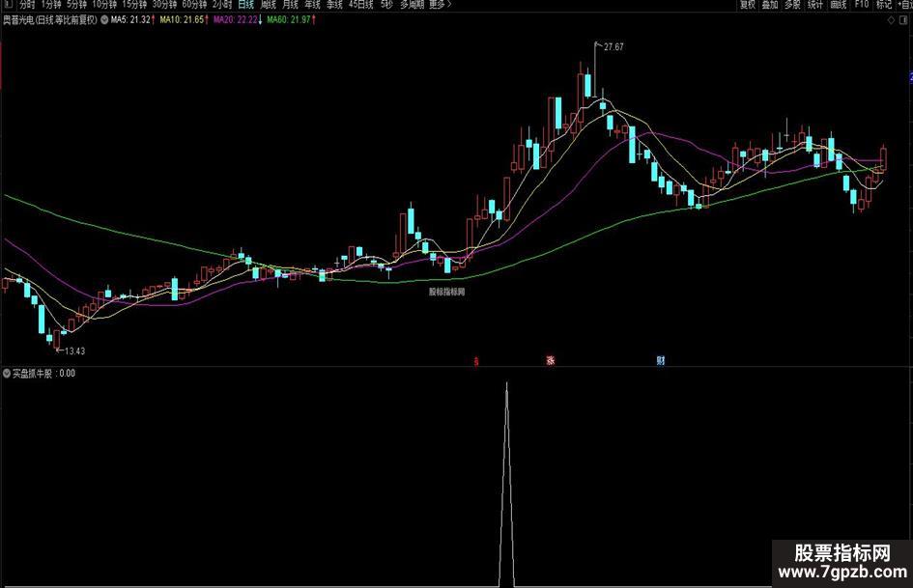
Task: Select the 1分钟 period tab
Action: point(51,4)
